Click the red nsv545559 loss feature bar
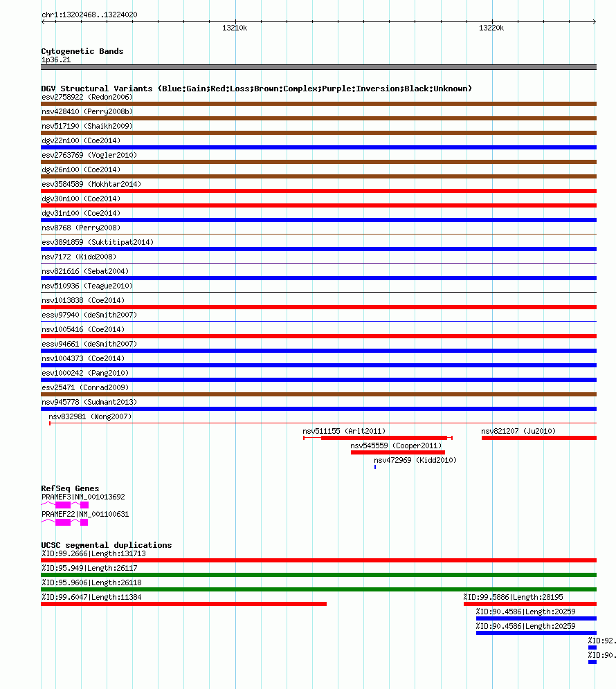This screenshot has height=689, width=616. click(398, 452)
